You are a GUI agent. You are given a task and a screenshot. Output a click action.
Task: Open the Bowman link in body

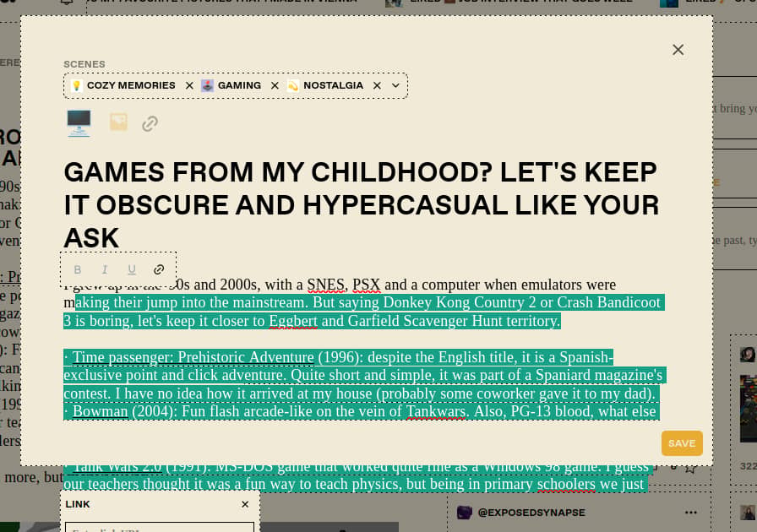point(101,411)
